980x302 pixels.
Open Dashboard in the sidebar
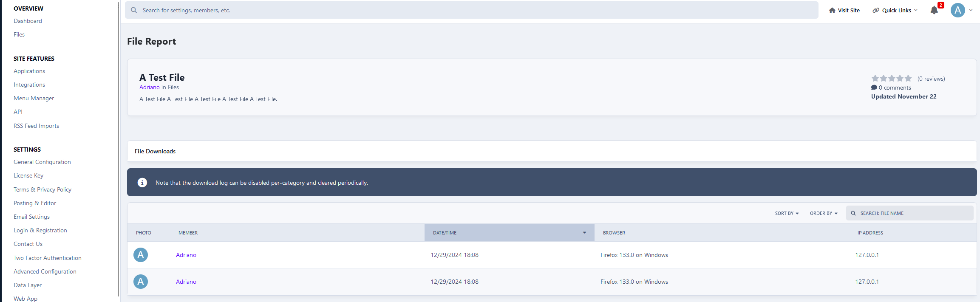[x=28, y=21]
